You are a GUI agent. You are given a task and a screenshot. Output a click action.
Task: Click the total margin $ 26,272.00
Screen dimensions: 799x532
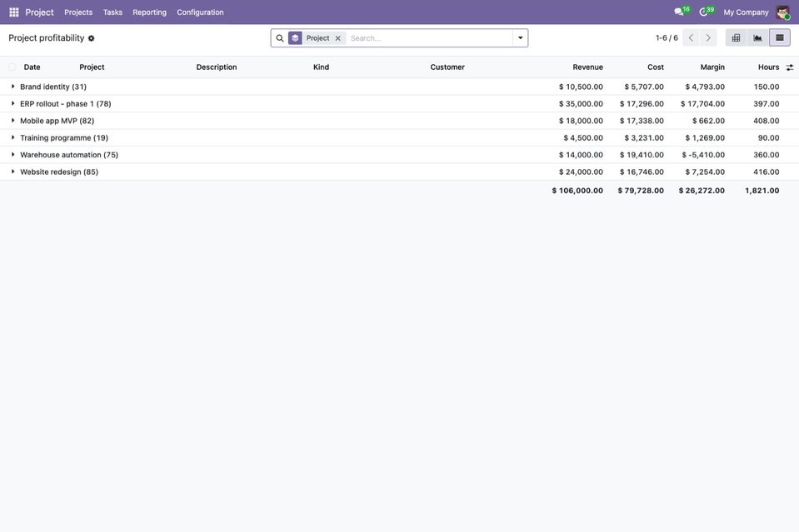click(702, 191)
